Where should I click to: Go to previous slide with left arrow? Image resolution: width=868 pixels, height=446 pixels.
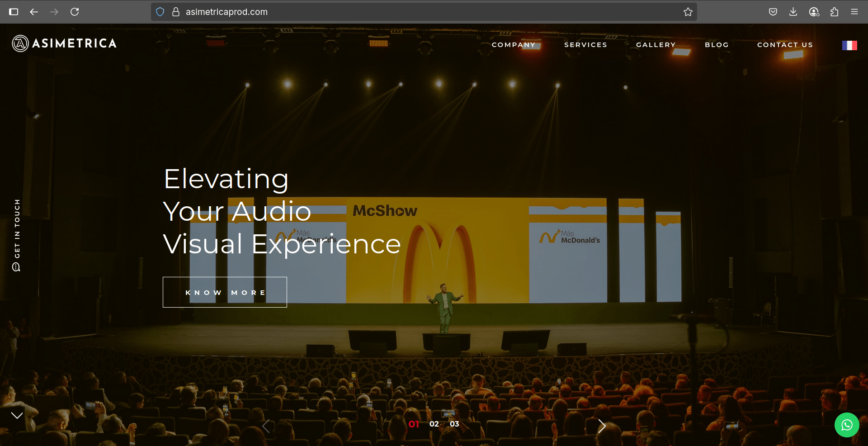tap(266, 426)
